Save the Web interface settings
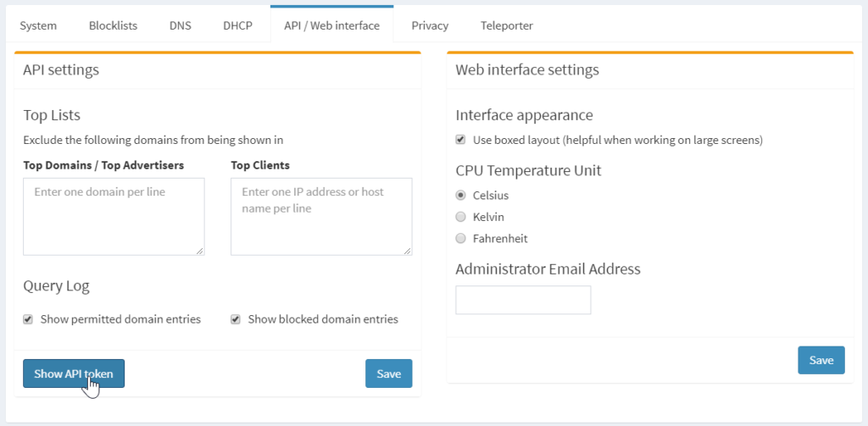Screen dimensions: 868x426 point(821,360)
